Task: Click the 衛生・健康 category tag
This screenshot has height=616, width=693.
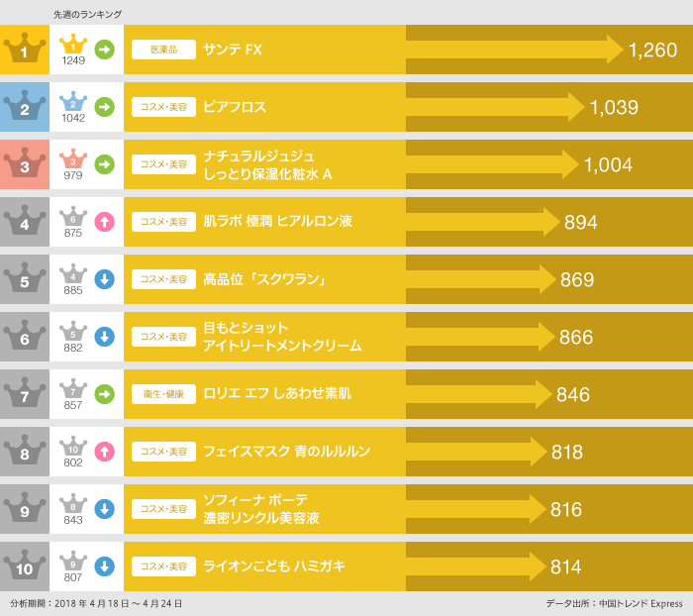Action: tap(163, 394)
